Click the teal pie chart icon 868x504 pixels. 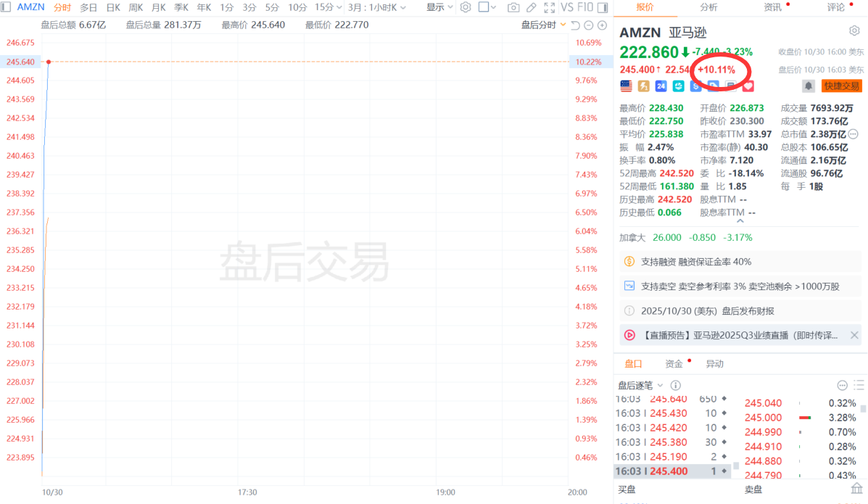(678, 86)
